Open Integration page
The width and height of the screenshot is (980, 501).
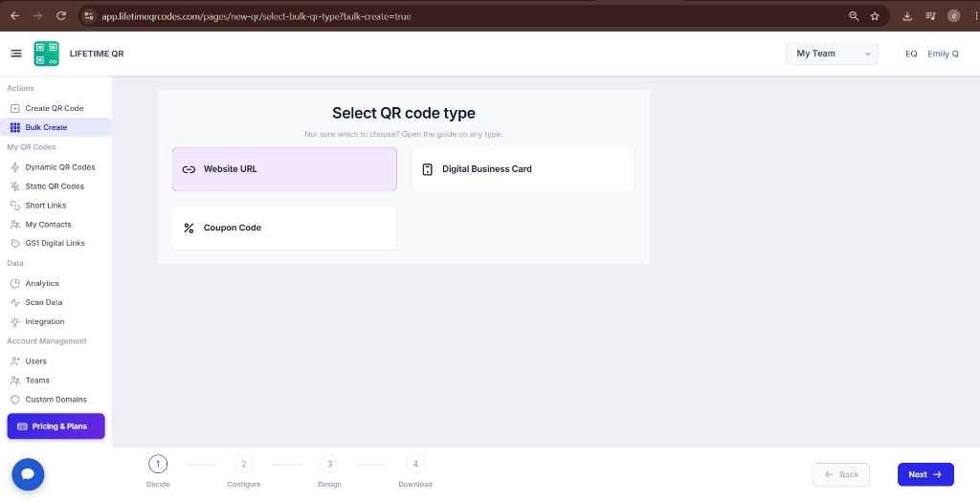pyautogui.click(x=56, y=321)
